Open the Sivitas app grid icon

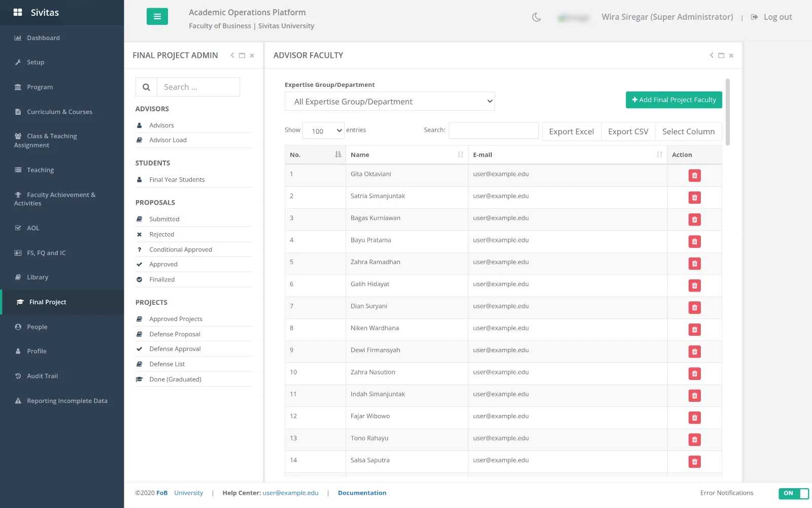[18, 12]
